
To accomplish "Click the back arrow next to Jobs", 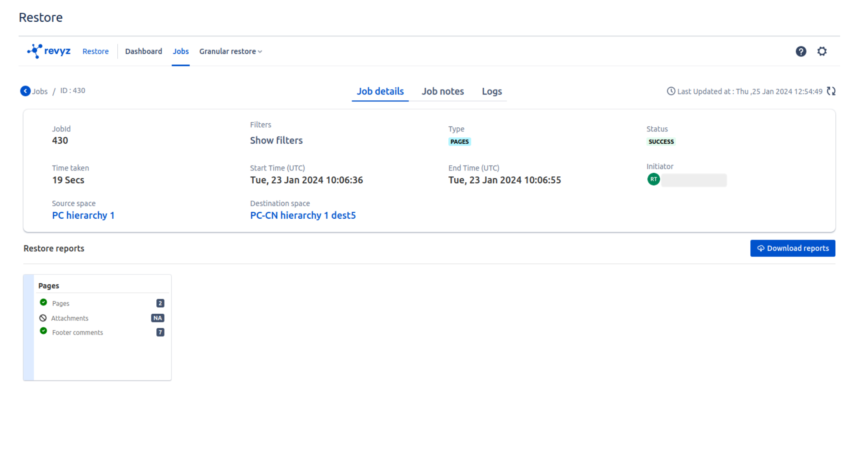I will pyautogui.click(x=25, y=91).
